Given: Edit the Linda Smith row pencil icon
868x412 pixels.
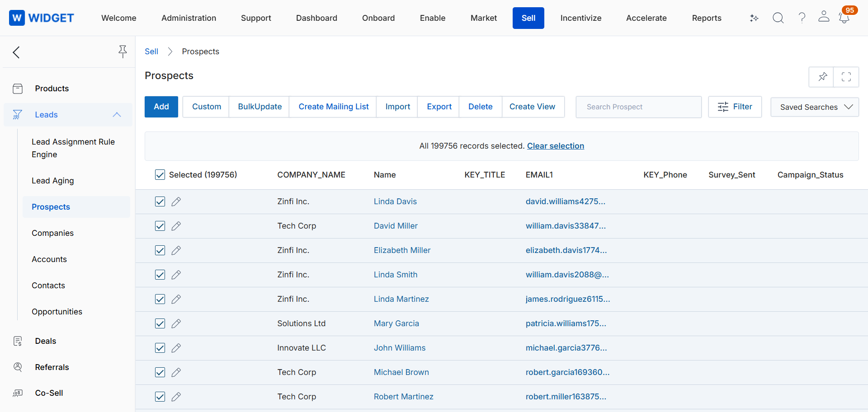Looking at the screenshot, I should pos(176,275).
